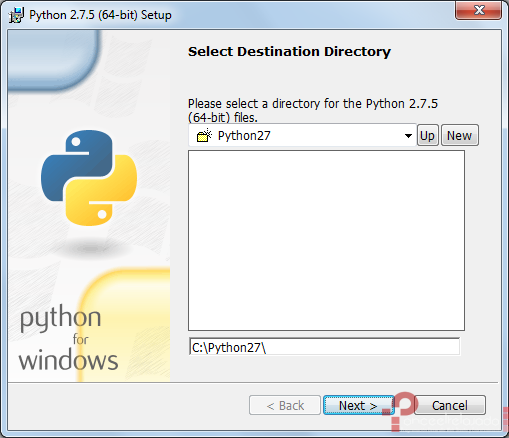This screenshot has width=509, height=438.
Task: Select the Python27 combo box text
Action: click(244, 136)
